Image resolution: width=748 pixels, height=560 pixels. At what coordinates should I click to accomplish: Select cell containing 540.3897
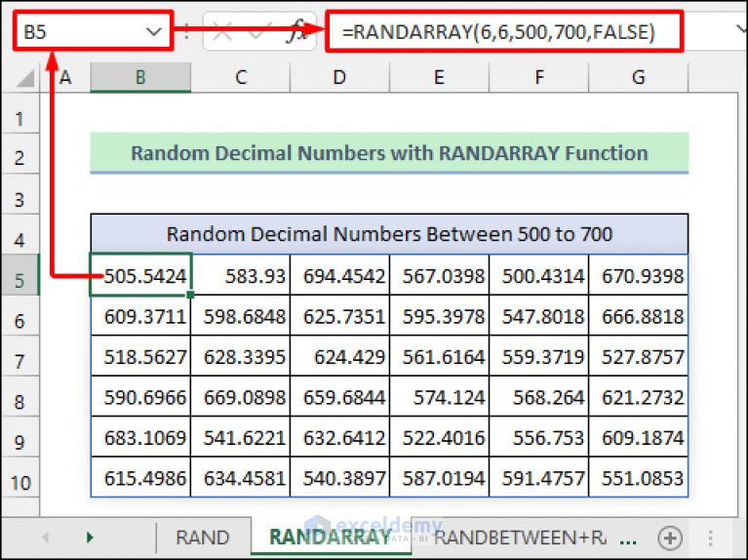tap(339, 477)
